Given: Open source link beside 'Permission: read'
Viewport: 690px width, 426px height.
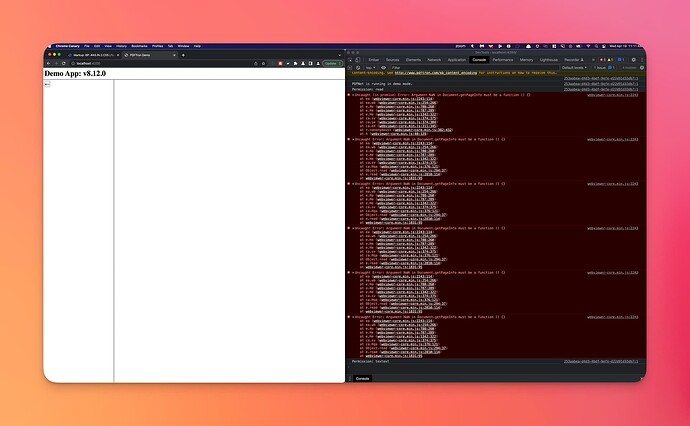Looking at the screenshot, I should 601,89.
